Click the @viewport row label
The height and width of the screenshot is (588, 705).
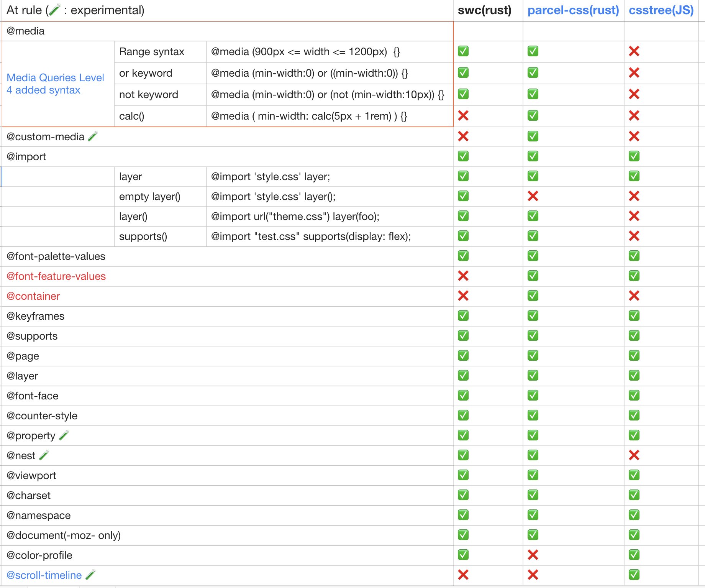(x=31, y=476)
